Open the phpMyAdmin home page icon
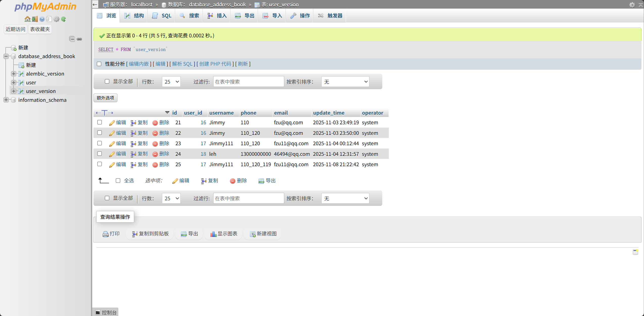This screenshot has height=316, width=644. 28,19
